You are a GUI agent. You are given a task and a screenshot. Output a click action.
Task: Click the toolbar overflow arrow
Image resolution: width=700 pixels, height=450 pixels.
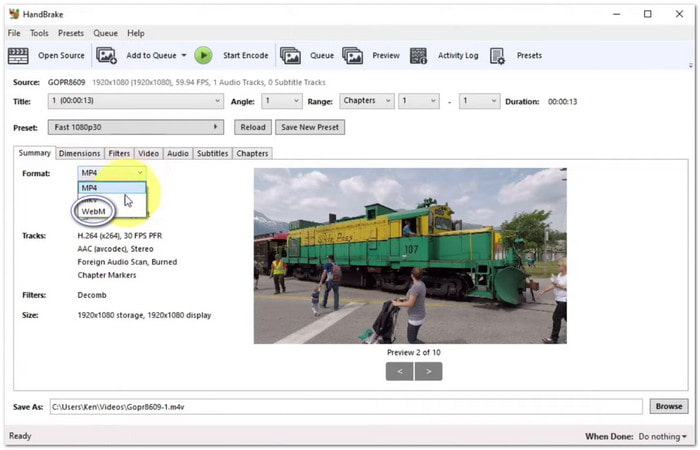click(691, 65)
